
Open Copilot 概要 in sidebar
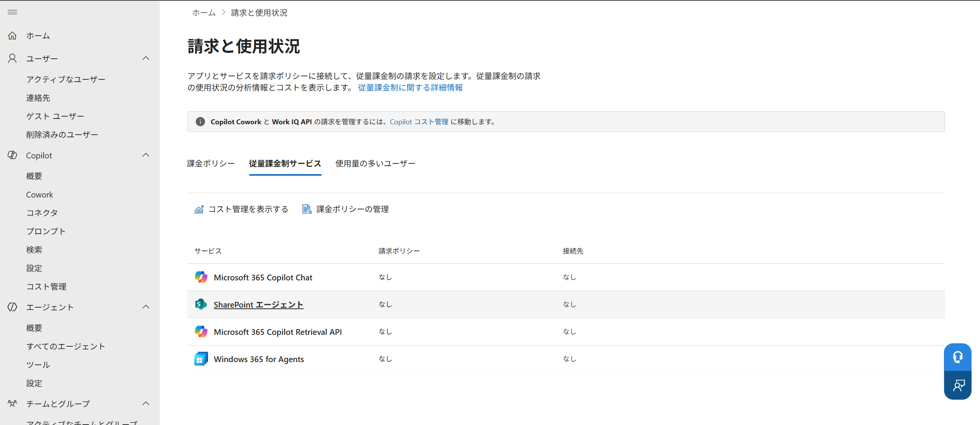point(34,176)
